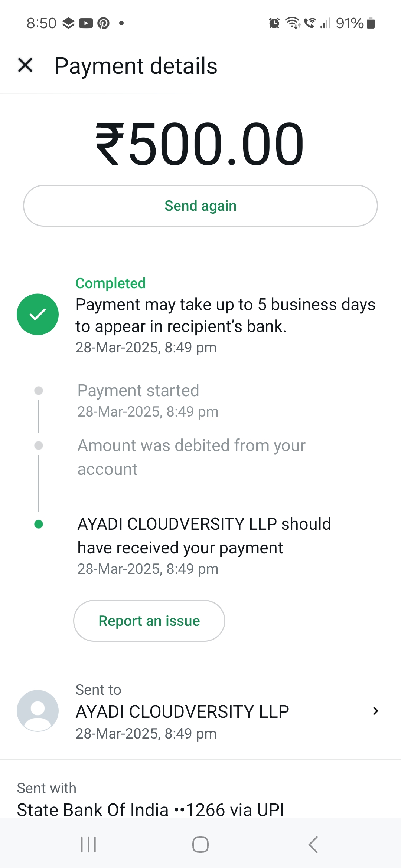Tap Android back navigation arrow
This screenshot has height=868, width=401.
[x=313, y=845]
